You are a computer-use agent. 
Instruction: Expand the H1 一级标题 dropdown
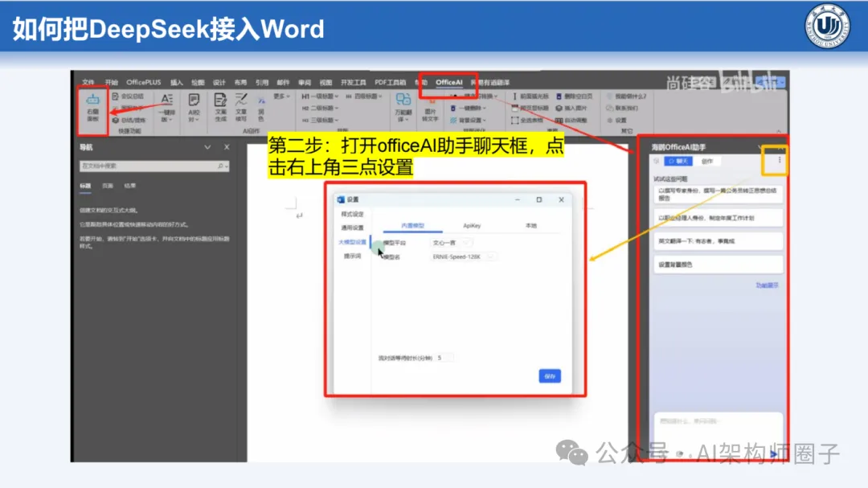[320, 96]
